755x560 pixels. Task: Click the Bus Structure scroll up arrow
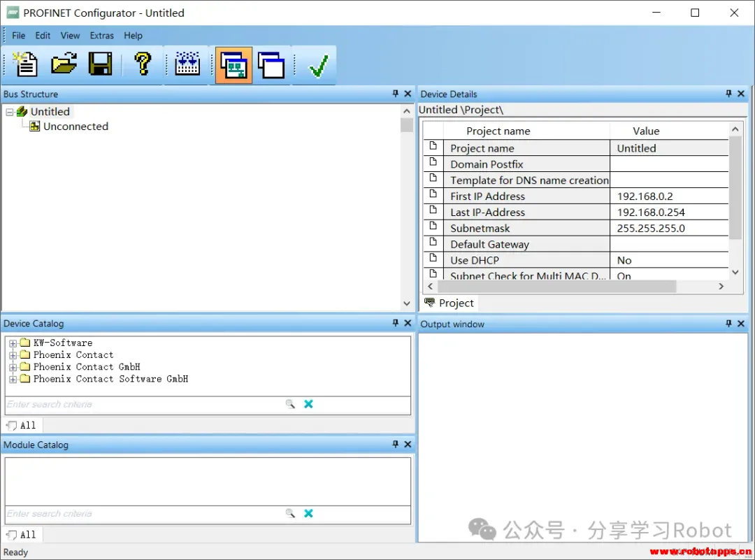tap(407, 111)
